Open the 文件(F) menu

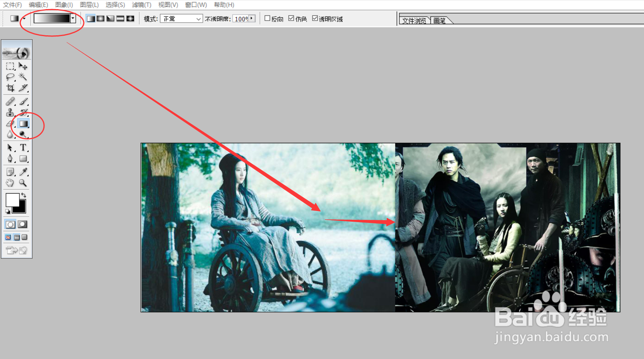click(12, 5)
